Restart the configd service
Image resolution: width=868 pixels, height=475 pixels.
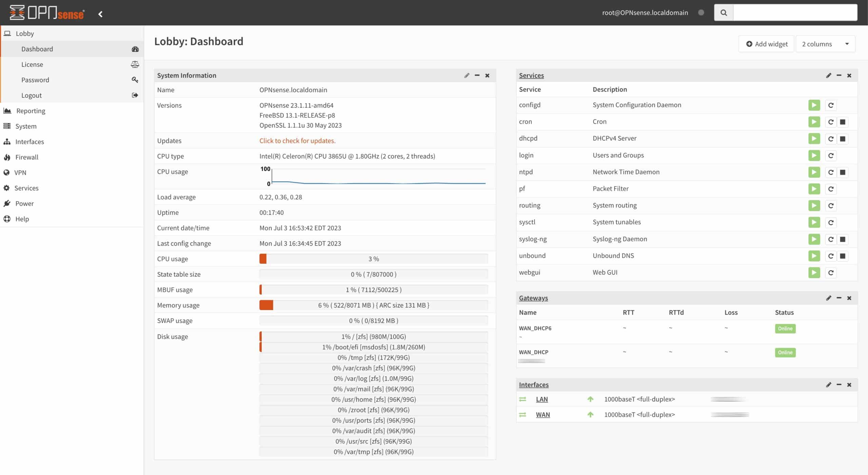click(831, 105)
